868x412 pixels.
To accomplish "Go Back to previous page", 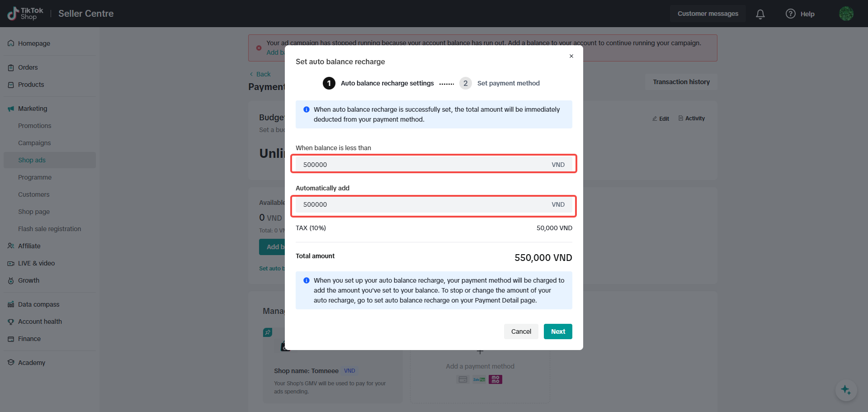I will click(x=260, y=74).
